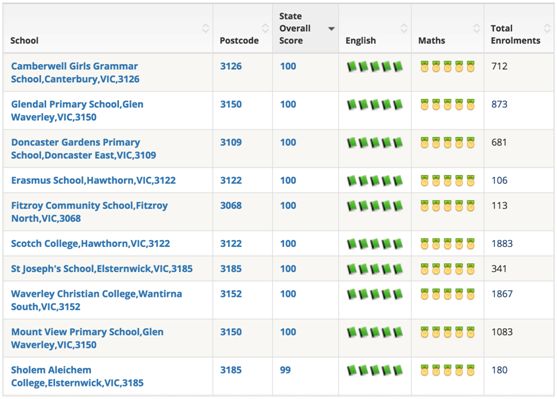Open Fitzroy Community School link

click(89, 212)
